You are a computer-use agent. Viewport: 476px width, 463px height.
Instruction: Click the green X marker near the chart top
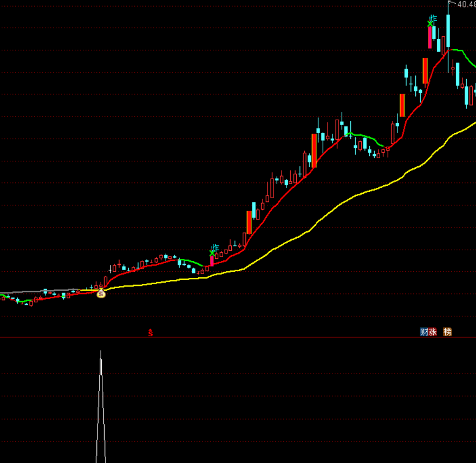coord(430,24)
